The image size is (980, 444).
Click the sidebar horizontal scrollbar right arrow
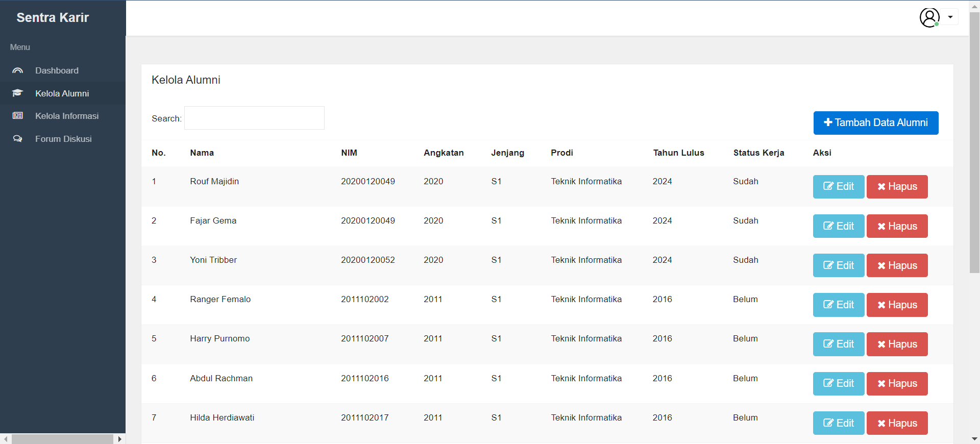[x=120, y=439]
